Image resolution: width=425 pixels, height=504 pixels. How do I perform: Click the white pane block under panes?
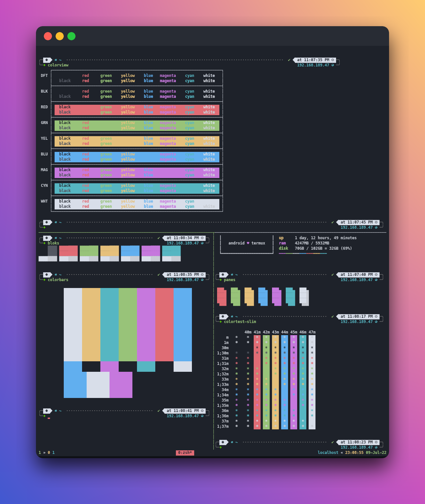pos(304,297)
